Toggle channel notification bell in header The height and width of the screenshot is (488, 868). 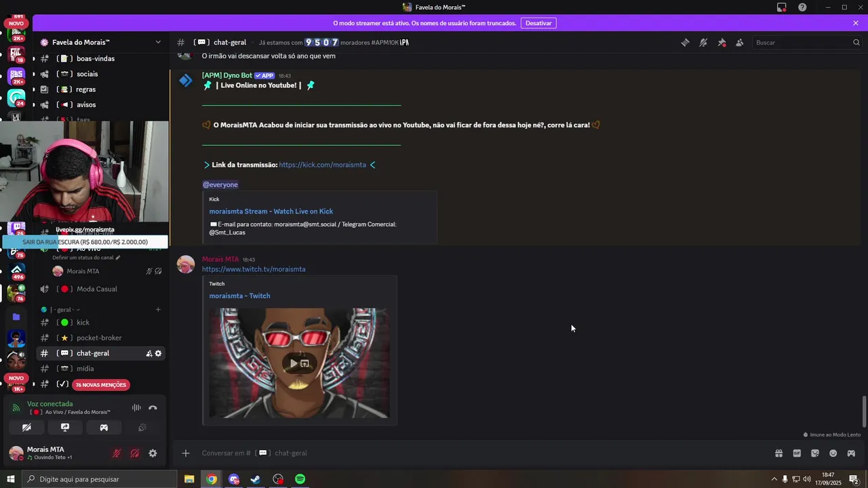tap(703, 42)
